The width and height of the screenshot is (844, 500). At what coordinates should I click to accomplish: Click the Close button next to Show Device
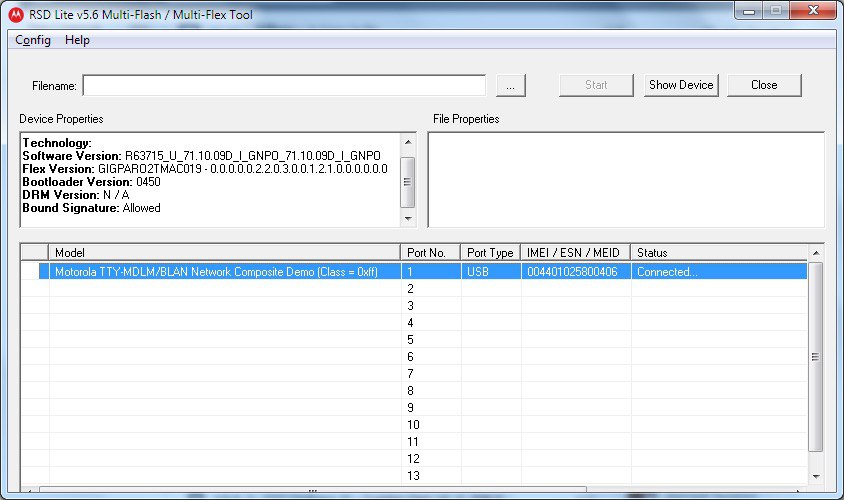pyautogui.click(x=764, y=85)
